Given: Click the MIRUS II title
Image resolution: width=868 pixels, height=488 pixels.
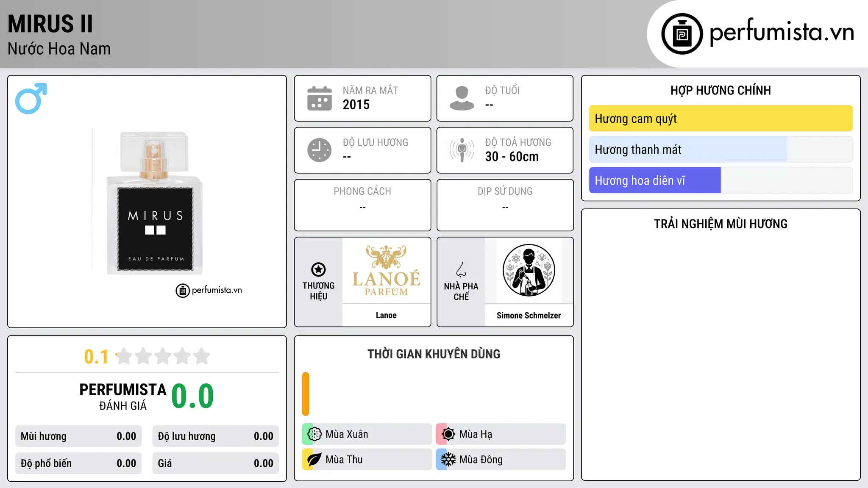Looking at the screenshot, I should click(x=50, y=24).
